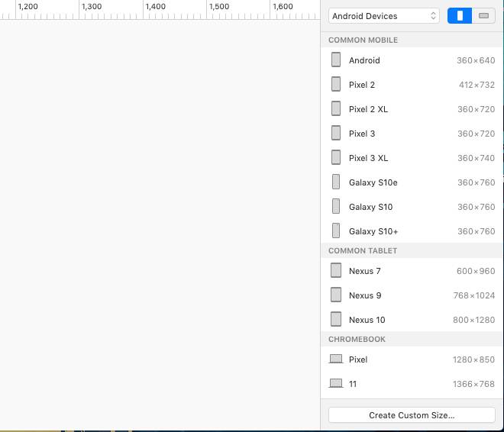Pick the Nexus 9 768×1024 preset

coord(412,295)
